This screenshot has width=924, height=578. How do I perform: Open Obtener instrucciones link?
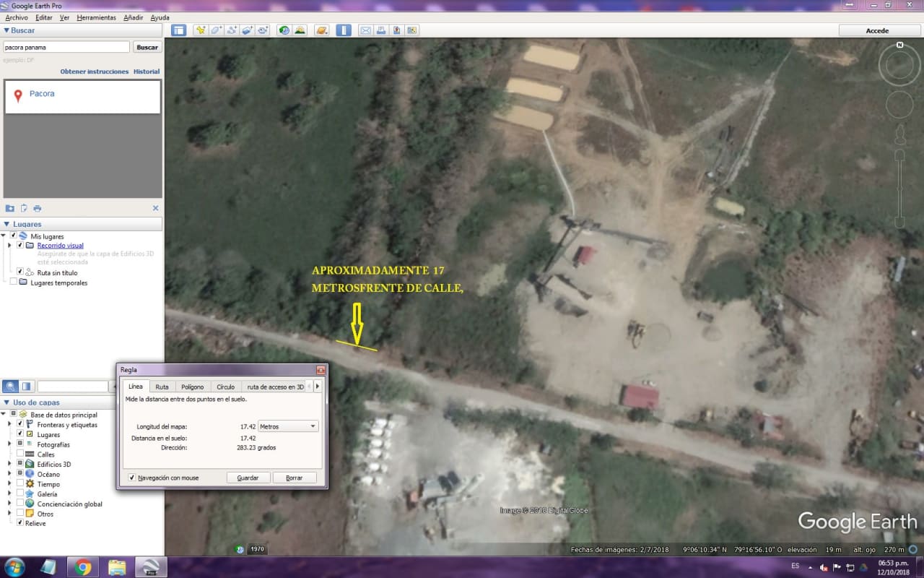tap(95, 71)
